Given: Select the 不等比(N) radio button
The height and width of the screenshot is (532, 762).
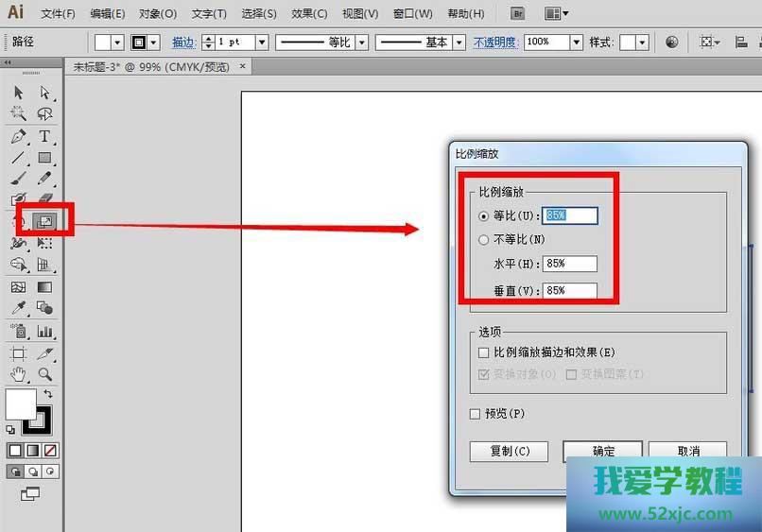Looking at the screenshot, I should [x=484, y=240].
